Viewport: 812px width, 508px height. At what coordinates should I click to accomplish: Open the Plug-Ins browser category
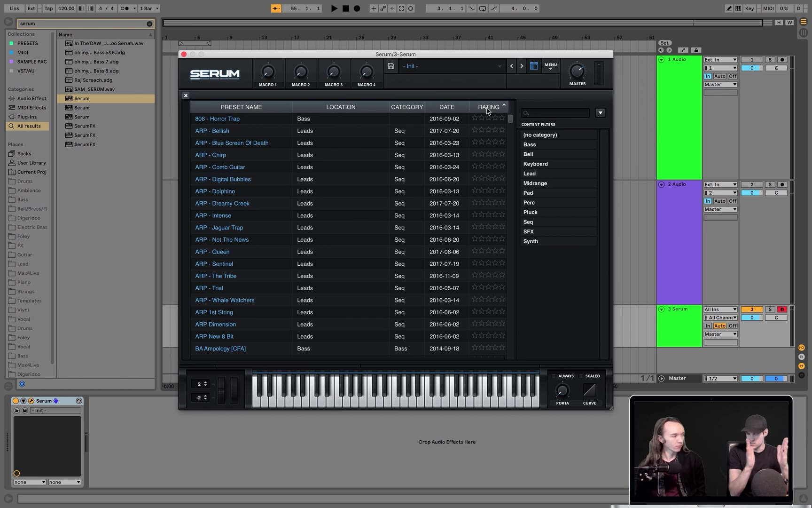point(28,117)
